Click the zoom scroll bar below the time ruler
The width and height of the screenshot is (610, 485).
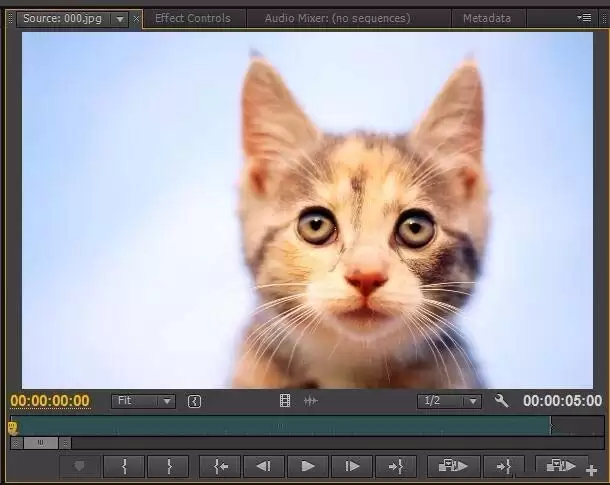click(x=40, y=443)
